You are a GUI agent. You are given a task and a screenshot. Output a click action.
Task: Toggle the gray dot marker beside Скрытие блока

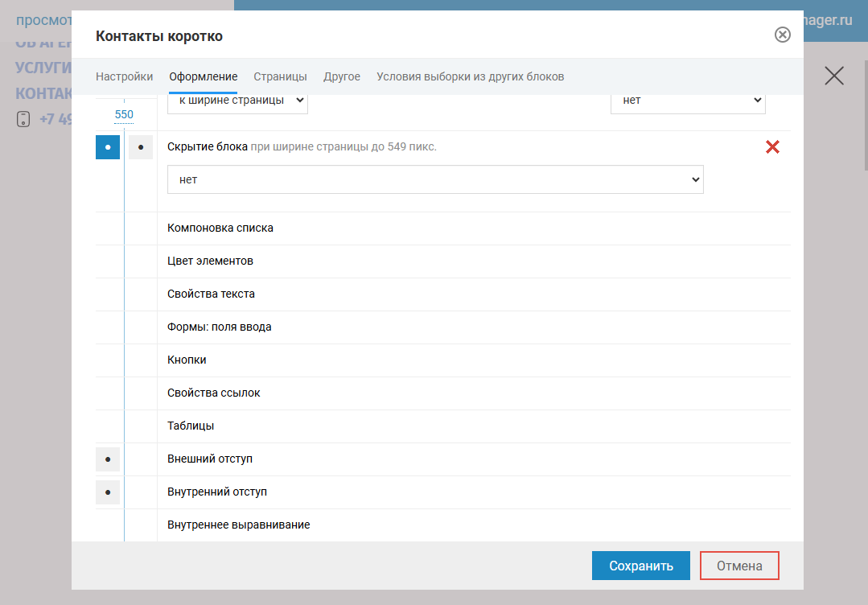point(141,147)
